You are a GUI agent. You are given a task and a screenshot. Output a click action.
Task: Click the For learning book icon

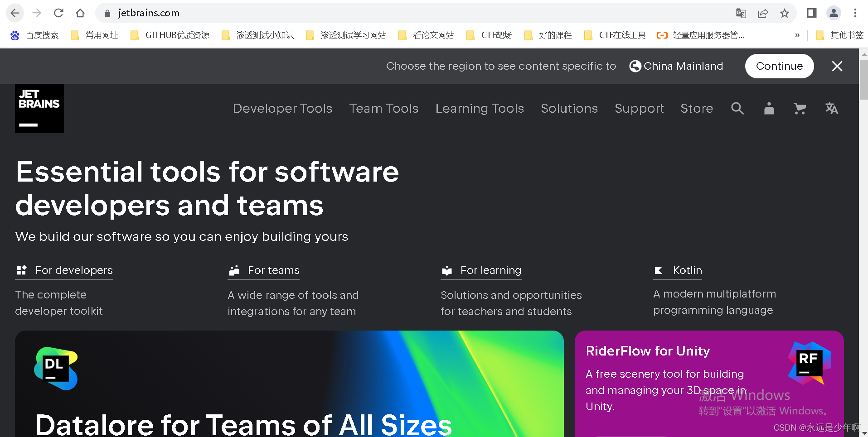(447, 270)
